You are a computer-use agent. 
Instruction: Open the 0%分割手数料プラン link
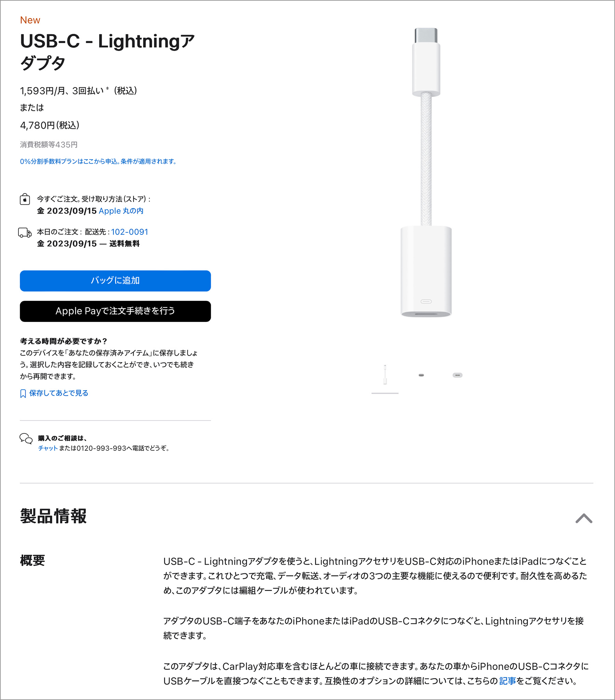(98, 161)
